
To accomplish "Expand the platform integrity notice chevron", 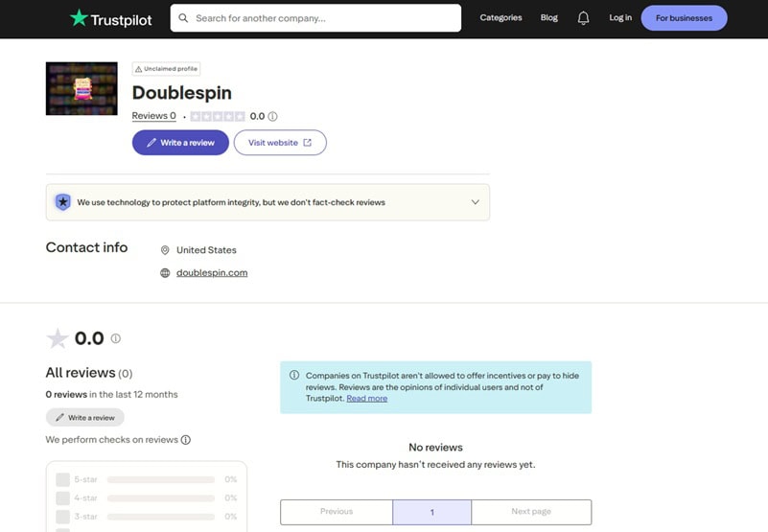I will tap(476, 202).
